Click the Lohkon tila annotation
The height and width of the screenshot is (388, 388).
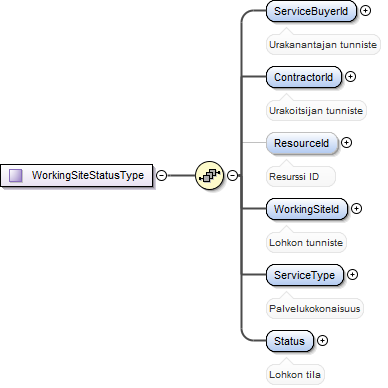click(x=295, y=374)
